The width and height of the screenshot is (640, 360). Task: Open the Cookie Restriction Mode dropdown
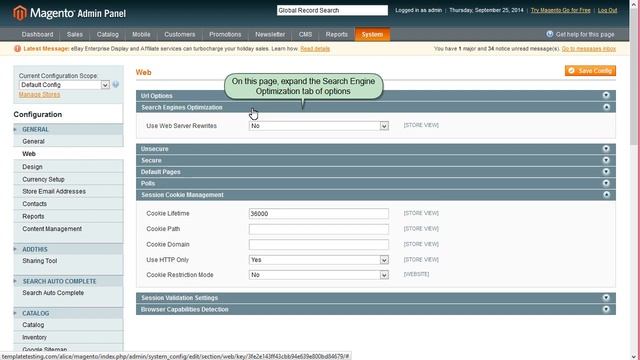click(x=319, y=275)
